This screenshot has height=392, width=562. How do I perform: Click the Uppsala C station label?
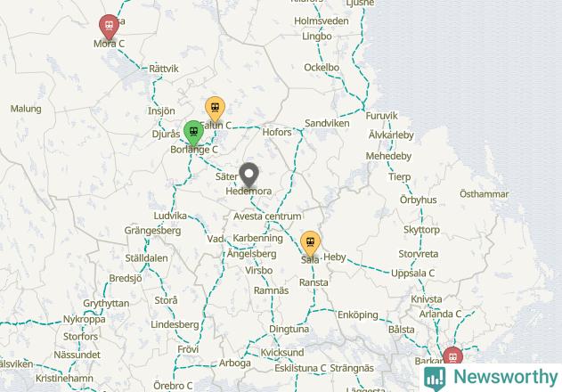tap(412, 274)
